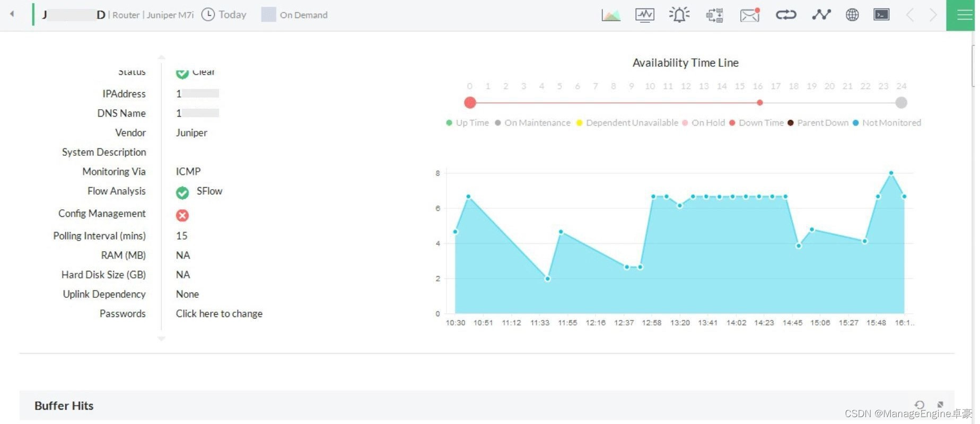980x424 pixels.
Task: Open the area graph reports icon
Action: coord(611,15)
